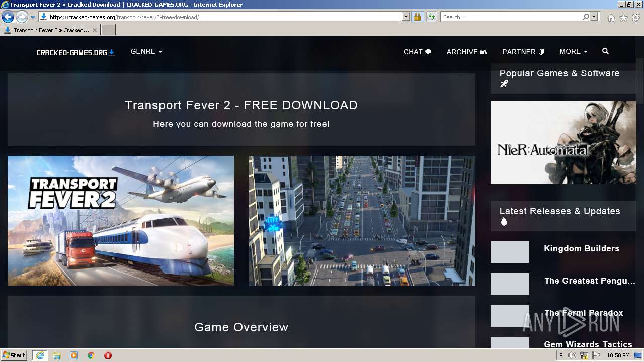Click the 'Latest Releases & Updates' heading
Viewport: 644px width, 362px height.
[x=560, y=211]
